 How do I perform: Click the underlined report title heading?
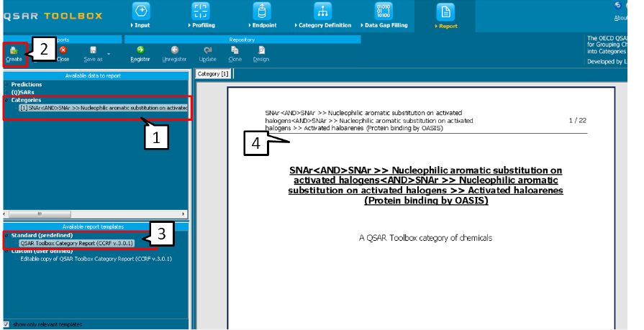point(426,185)
